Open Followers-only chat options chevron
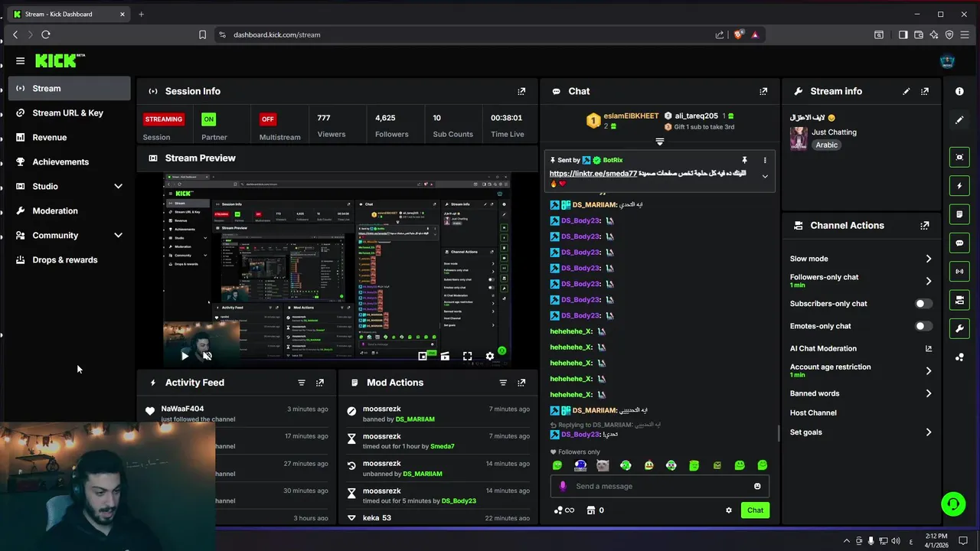The image size is (980, 551). coord(929,281)
